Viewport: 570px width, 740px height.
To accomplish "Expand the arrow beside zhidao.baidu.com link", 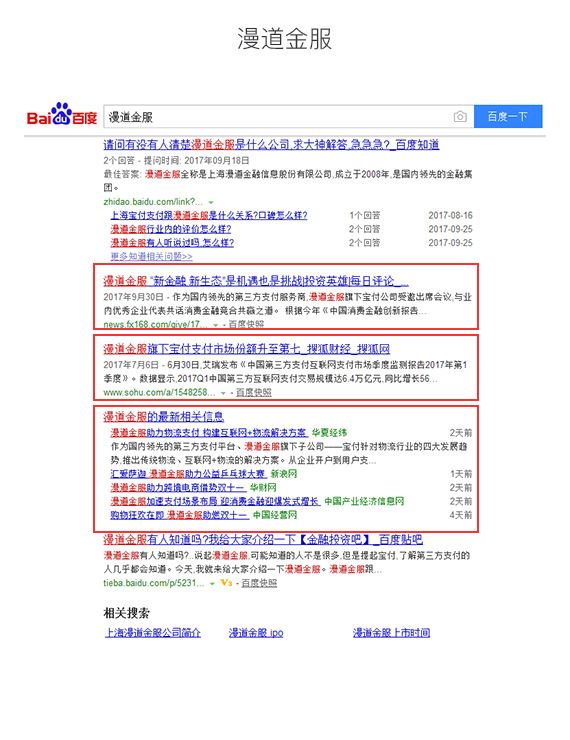I will [211, 202].
